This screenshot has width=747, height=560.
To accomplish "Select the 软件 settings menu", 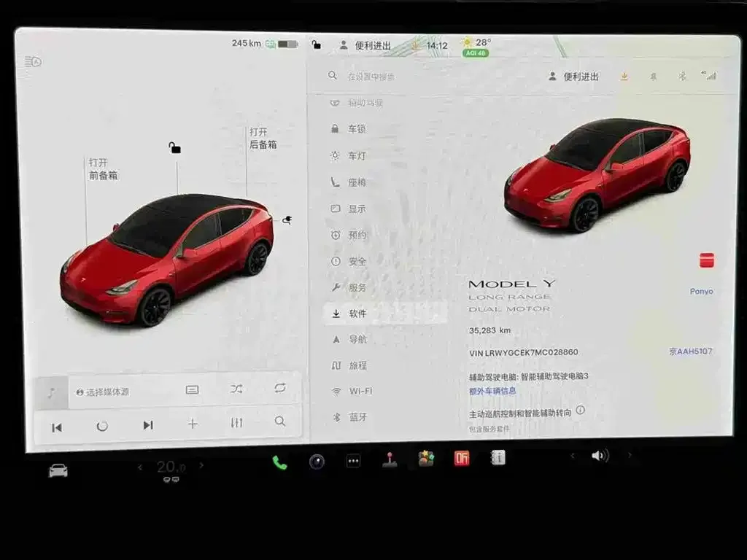I will point(386,314).
